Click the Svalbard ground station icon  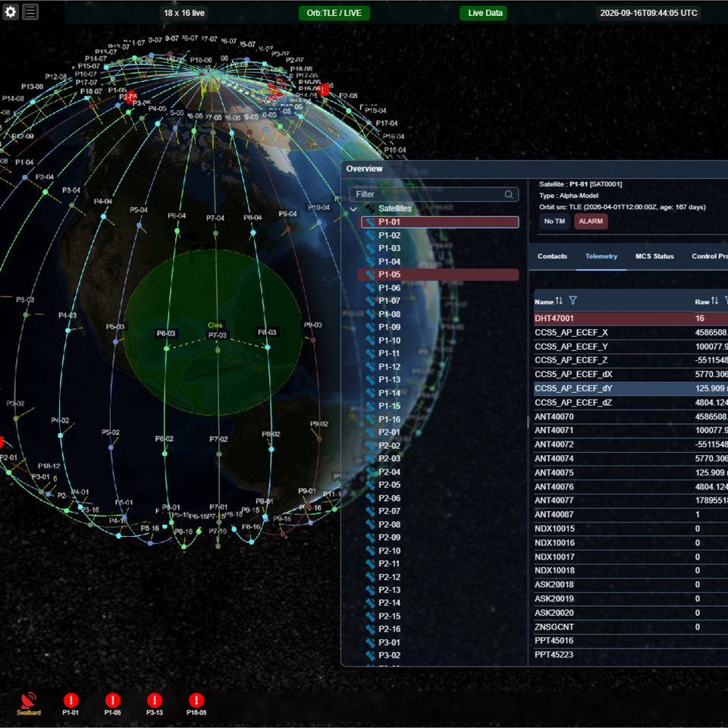pyautogui.click(x=28, y=704)
